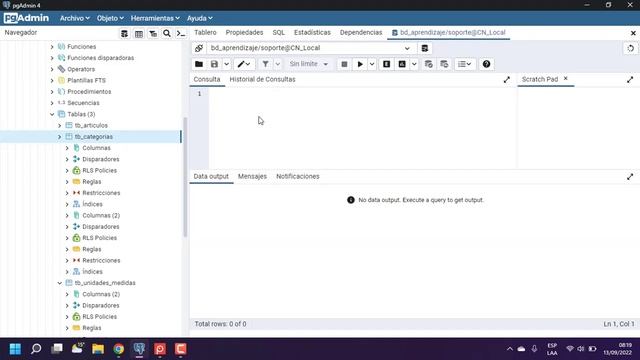Close the Scratch Pad tab

point(566,78)
